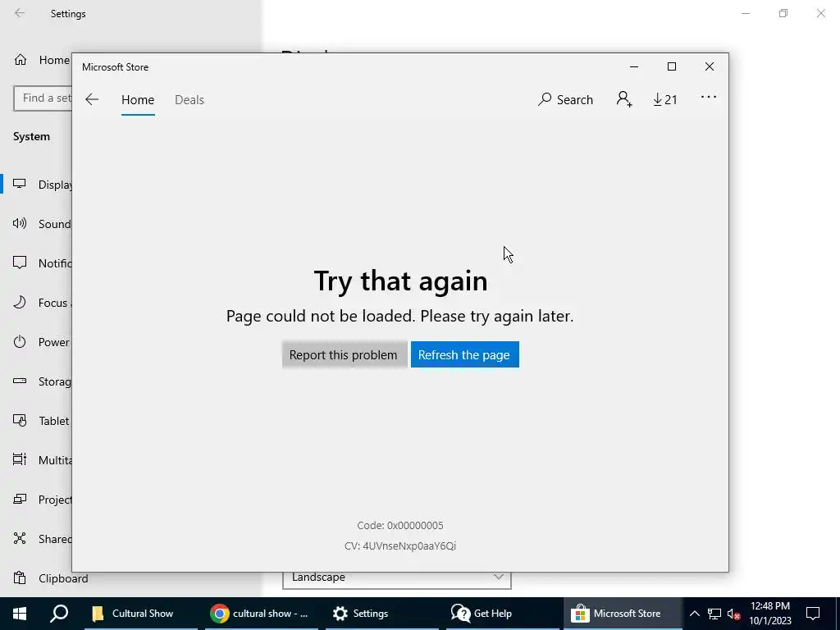Viewport: 840px width, 630px height.
Task: Open Tablet settings in sidebar
Action: (38, 421)
